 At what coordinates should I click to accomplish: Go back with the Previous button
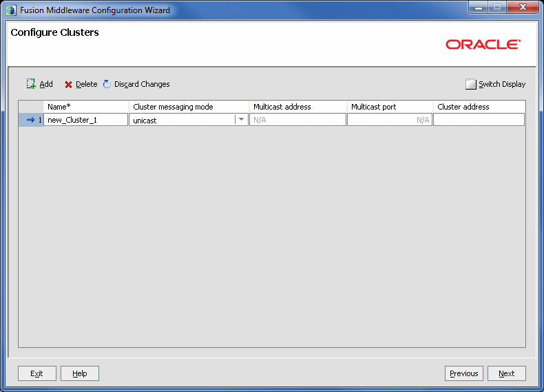point(464,373)
